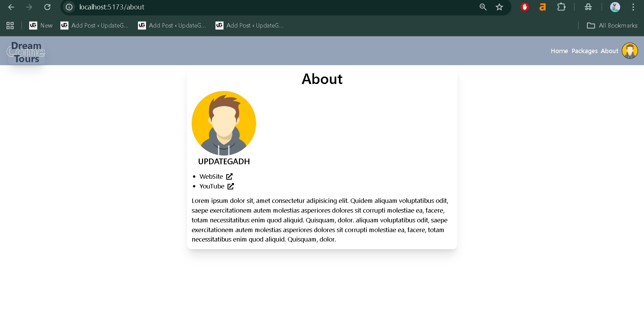Click the orange 'a' extension icon

point(542,7)
